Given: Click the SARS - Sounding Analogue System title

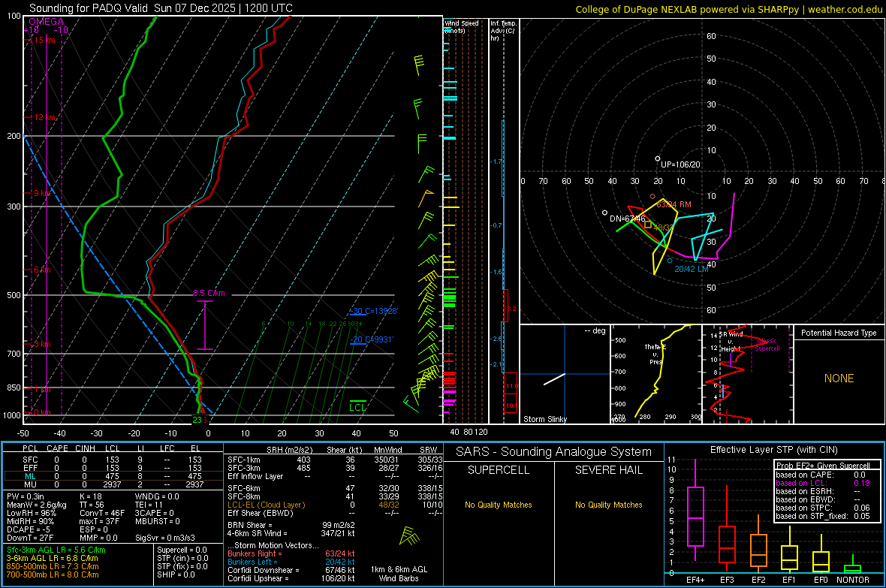Looking at the screenshot, I should 554,452.
